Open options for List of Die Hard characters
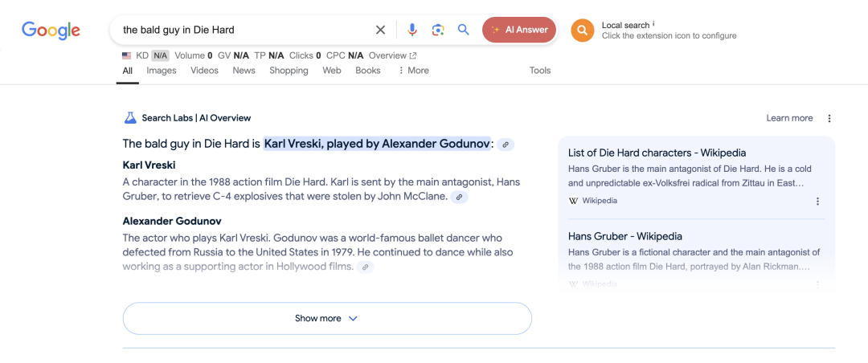868x363 pixels. [x=818, y=202]
